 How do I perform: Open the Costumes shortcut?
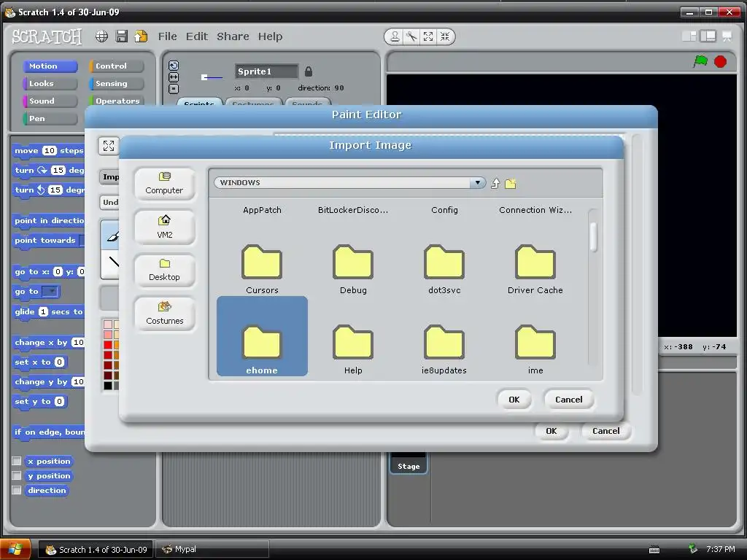pos(164,314)
